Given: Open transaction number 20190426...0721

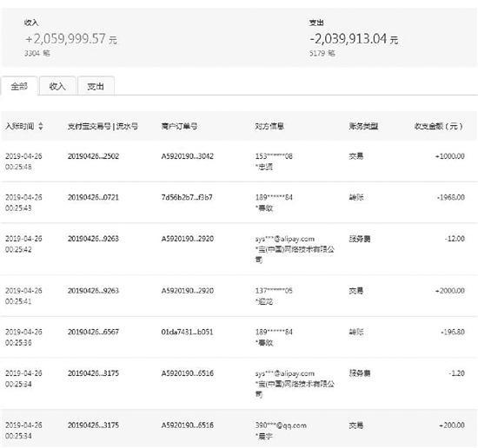Looking at the screenshot, I should (x=93, y=197).
